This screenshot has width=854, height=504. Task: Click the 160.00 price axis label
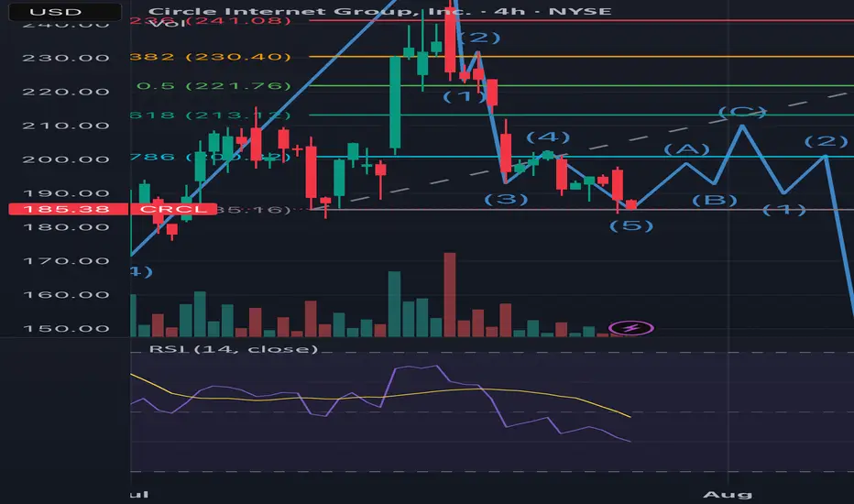click(x=65, y=295)
